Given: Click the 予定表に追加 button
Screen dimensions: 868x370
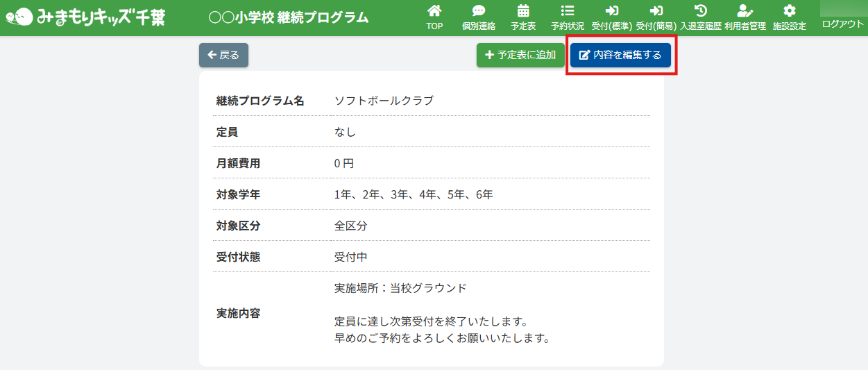Looking at the screenshot, I should (x=520, y=56).
